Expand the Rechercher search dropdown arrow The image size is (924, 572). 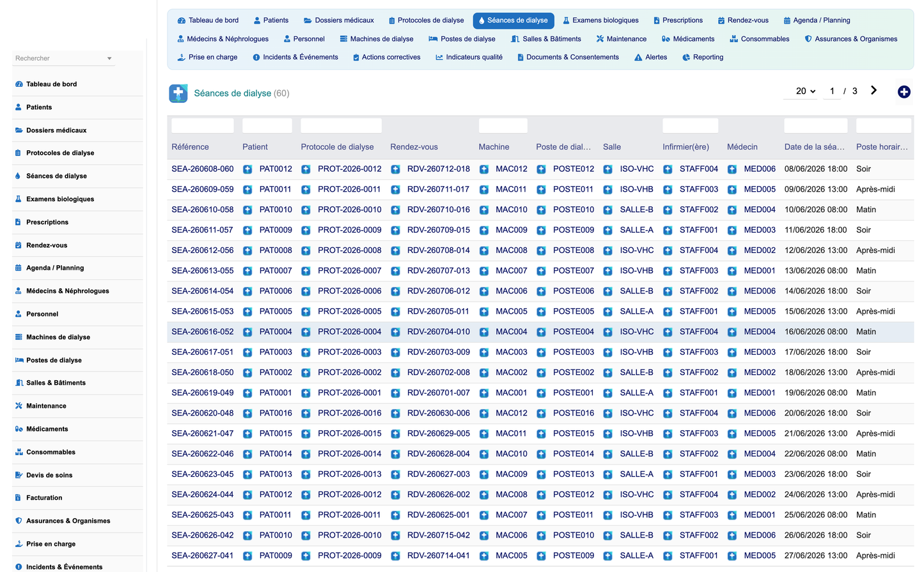pyautogui.click(x=109, y=58)
